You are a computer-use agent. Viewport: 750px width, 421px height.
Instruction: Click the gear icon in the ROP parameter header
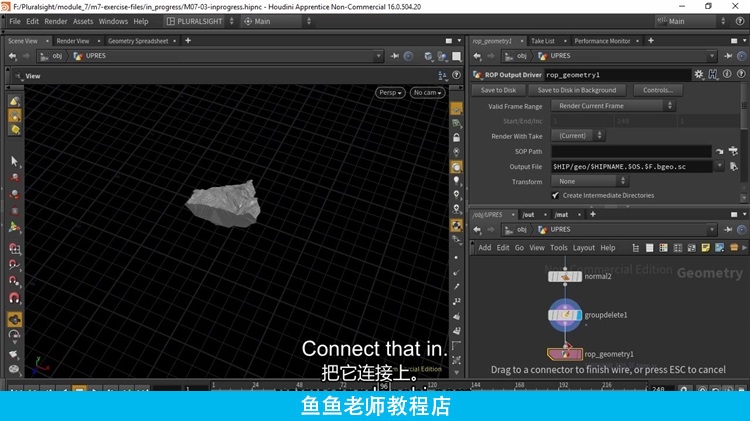pyautogui.click(x=700, y=75)
